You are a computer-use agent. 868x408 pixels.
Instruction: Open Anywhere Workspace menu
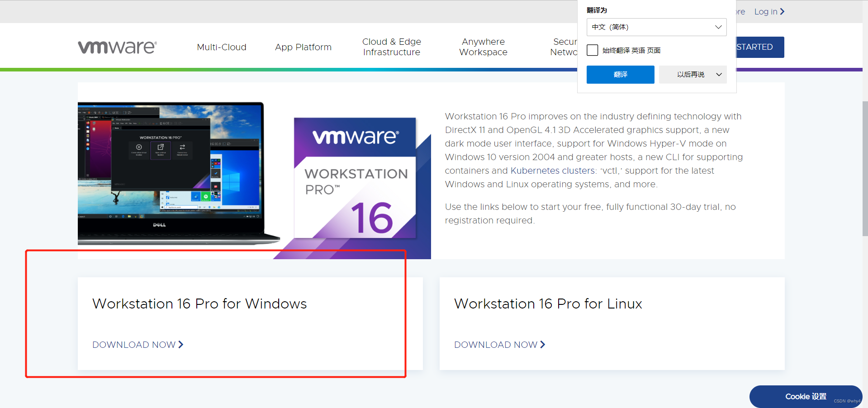[x=483, y=47]
